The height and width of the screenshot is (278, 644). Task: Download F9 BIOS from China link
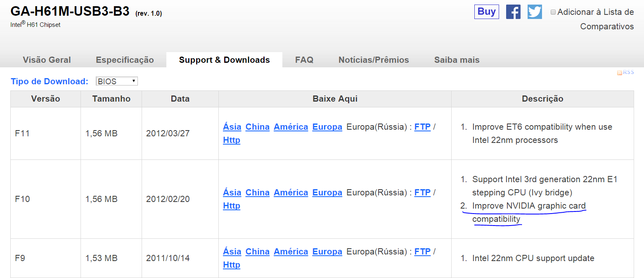click(x=258, y=252)
